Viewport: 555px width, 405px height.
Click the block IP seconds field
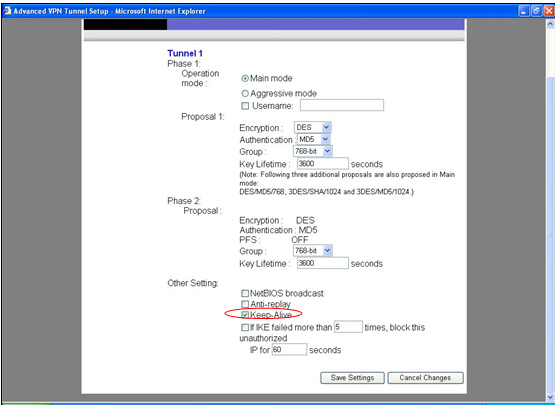[289, 349]
